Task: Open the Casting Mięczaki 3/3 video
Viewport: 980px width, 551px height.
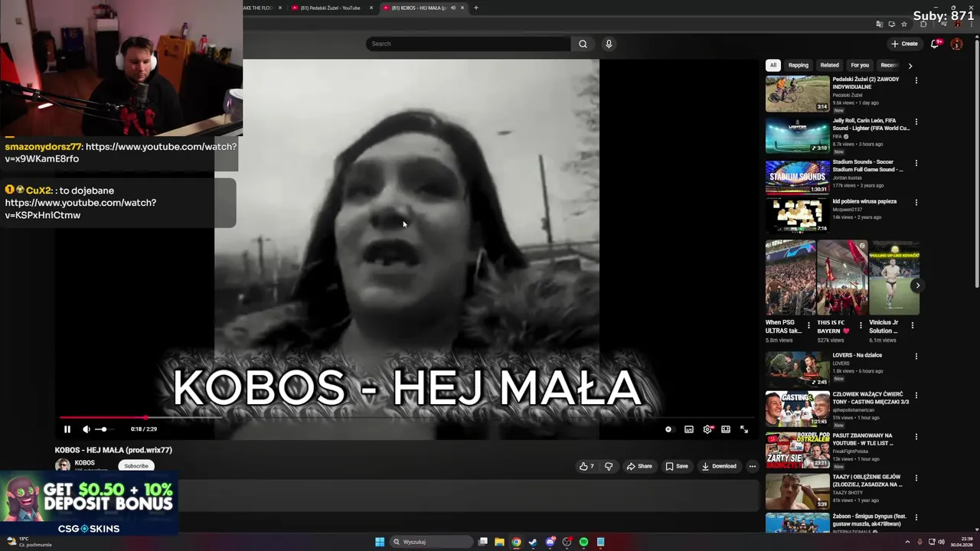Action: 797,409
